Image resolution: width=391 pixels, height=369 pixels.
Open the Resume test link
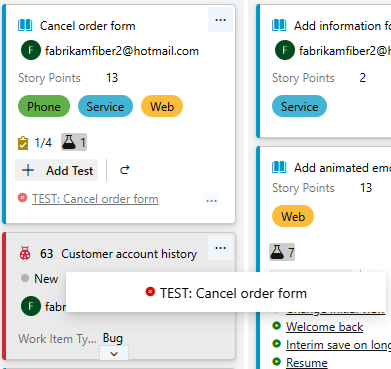pyautogui.click(x=307, y=363)
